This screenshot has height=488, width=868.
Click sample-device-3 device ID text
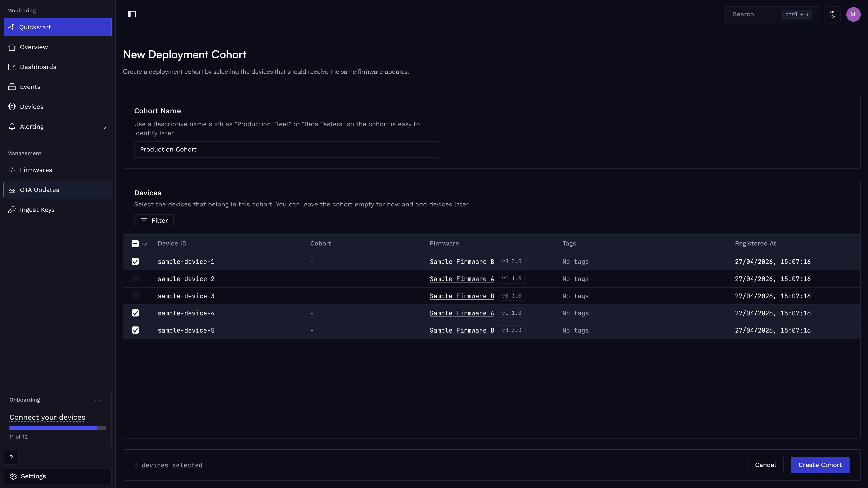click(186, 296)
